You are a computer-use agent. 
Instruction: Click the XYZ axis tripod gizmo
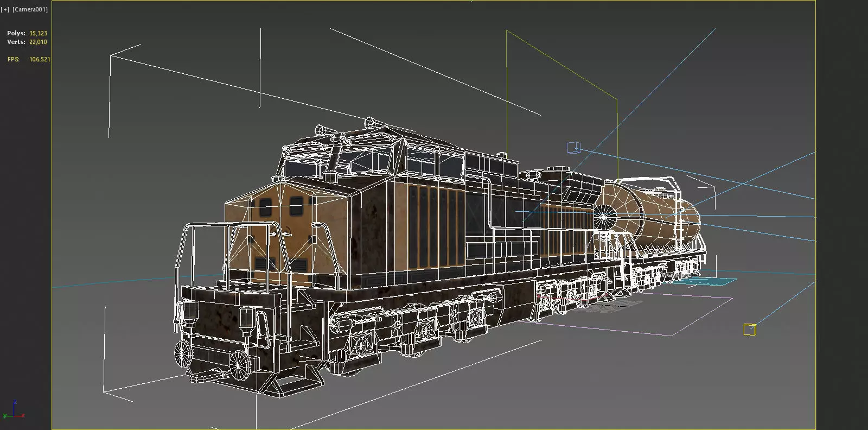[13, 410]
